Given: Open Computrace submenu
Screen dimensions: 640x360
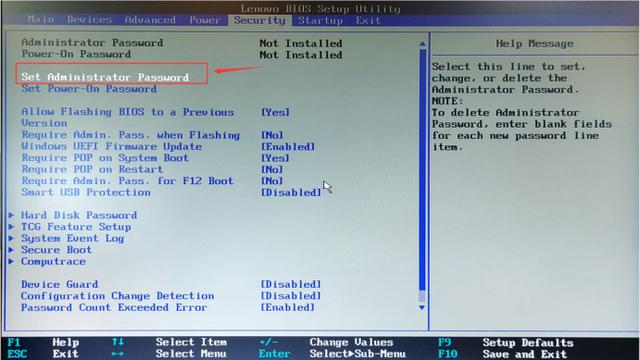Looking at the screenshot, I should pos(53,261).
